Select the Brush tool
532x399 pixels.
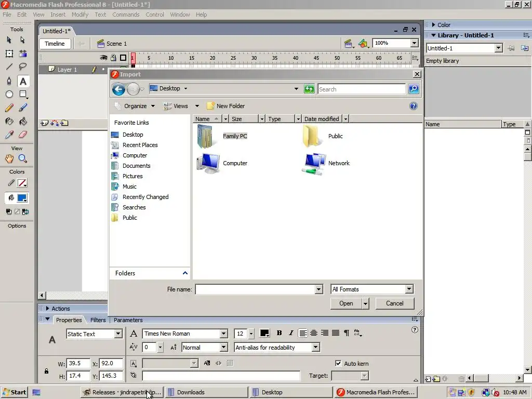pos(23,108)
